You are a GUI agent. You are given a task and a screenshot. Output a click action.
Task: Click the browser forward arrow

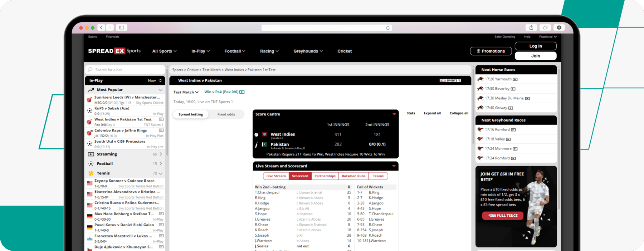point(110,28)
